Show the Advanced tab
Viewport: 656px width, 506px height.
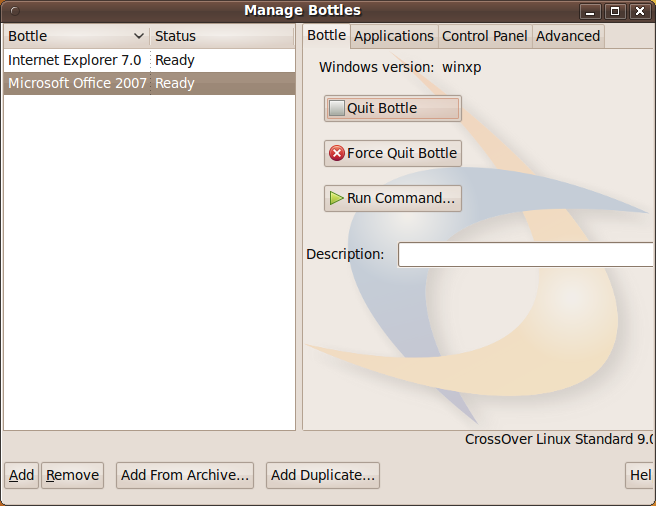(x=567, y=36)
